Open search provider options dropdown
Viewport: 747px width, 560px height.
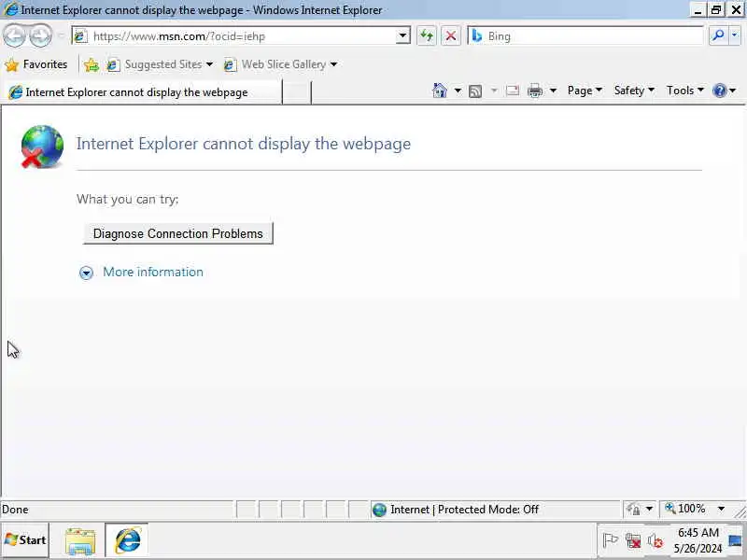(735, 35)
